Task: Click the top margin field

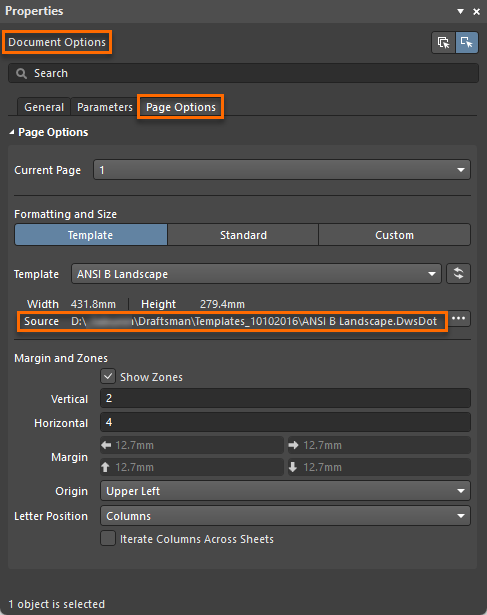Action: 192,467
